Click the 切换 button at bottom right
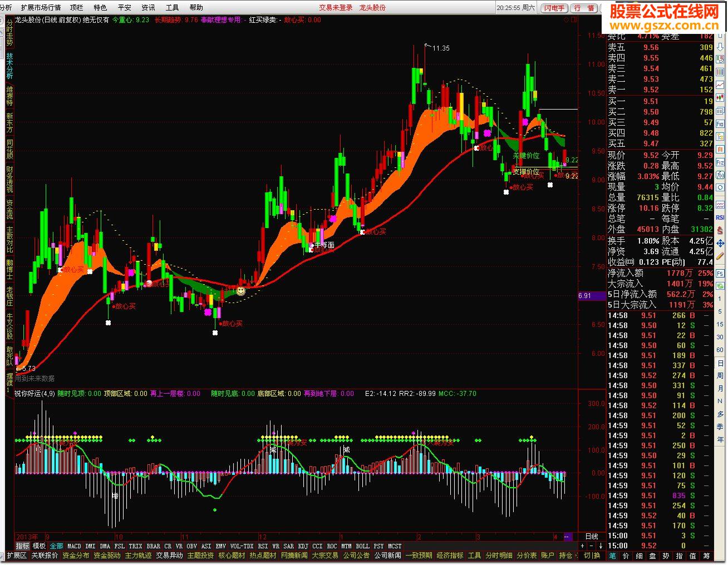 tap(592, 556)
